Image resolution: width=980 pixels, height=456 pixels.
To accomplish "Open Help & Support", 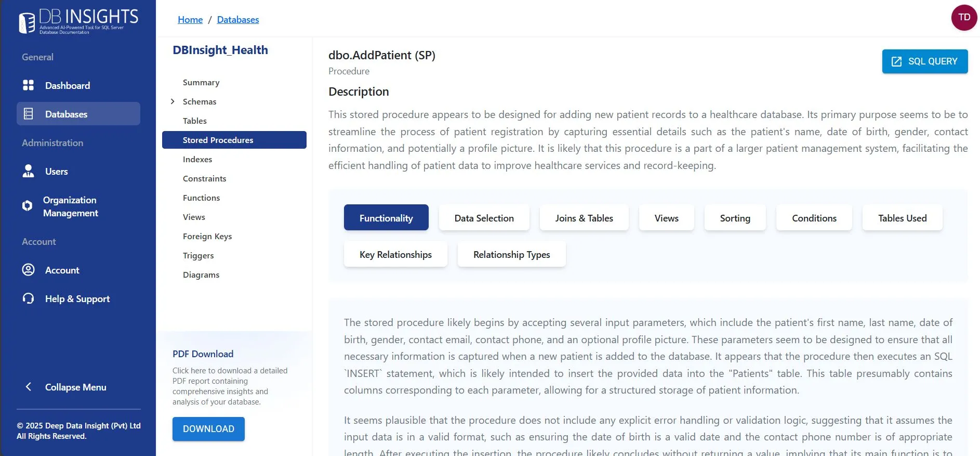I will click(x=78, y=298).
